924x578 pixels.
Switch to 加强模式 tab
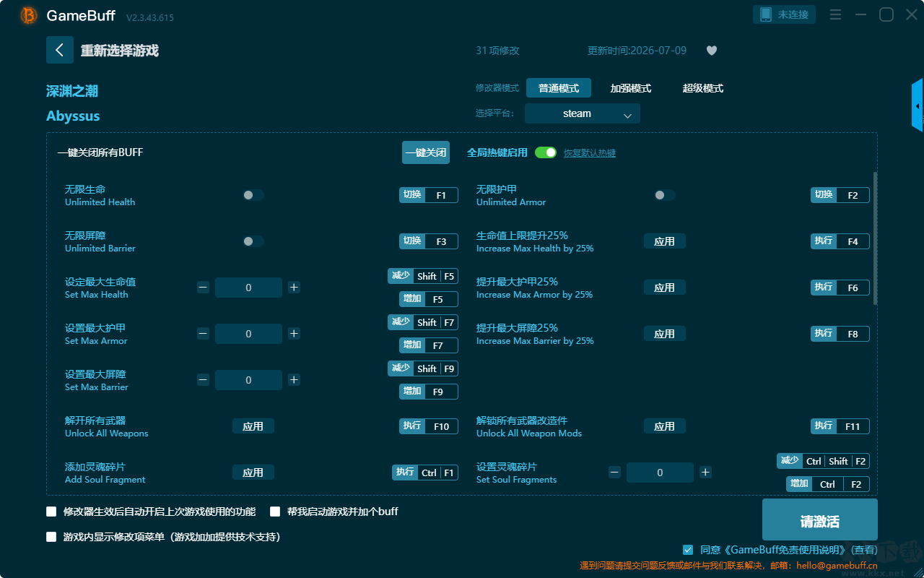point(631,88)
